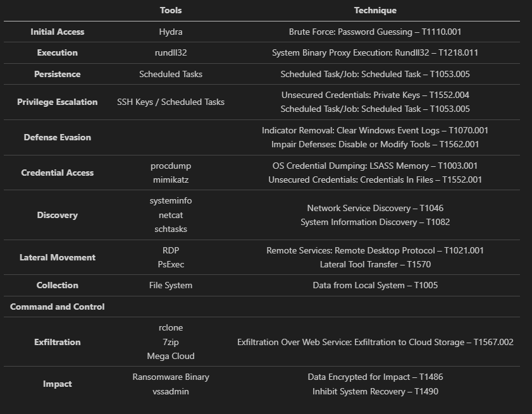Click the PsExec tool entry
This screenshot has height=414, width=532.
click(x=171, y=264)
